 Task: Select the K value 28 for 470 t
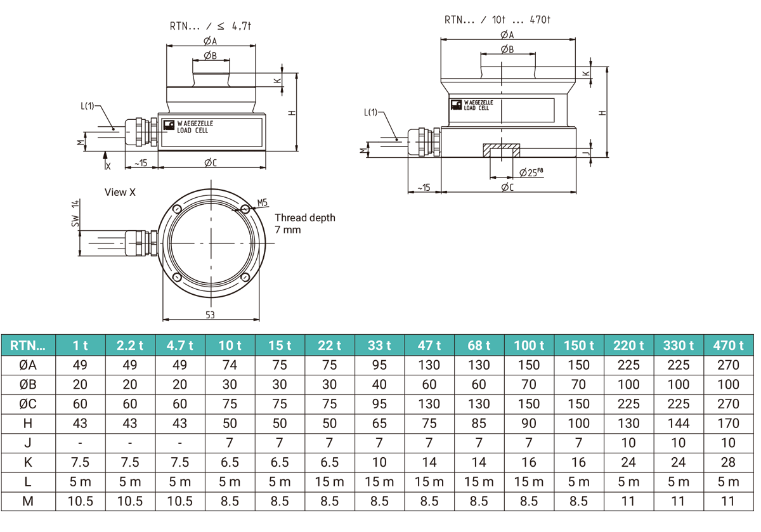tap(728, 462)
